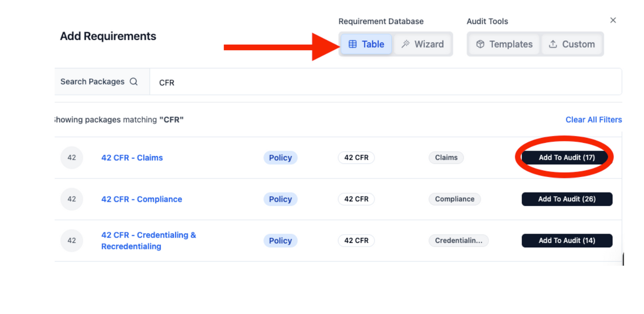Screen dimensions: 644x314
Task: Open the 42 CFR - Claims package link
Action: tap(132, 157)
